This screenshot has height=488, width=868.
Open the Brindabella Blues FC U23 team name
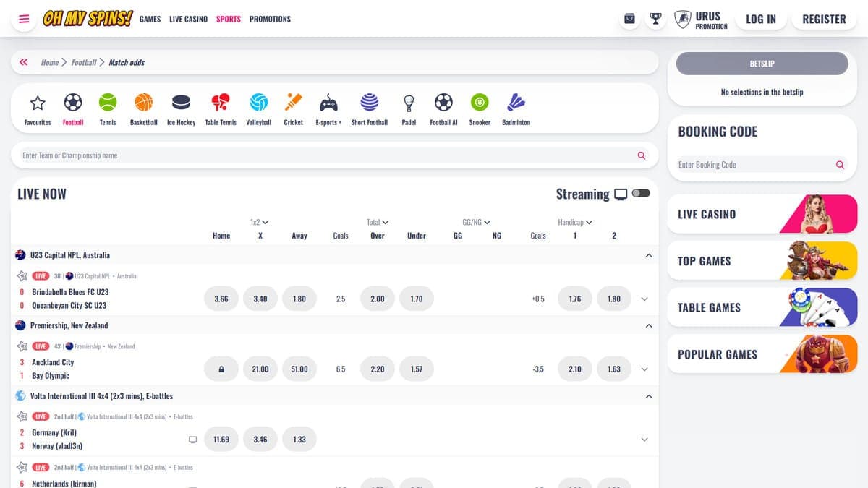70,292
